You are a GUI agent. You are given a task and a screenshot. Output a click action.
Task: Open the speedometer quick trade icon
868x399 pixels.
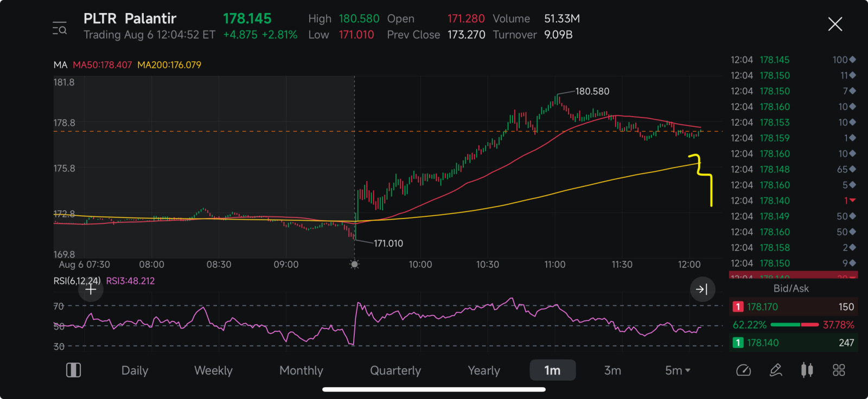[743, 370]
